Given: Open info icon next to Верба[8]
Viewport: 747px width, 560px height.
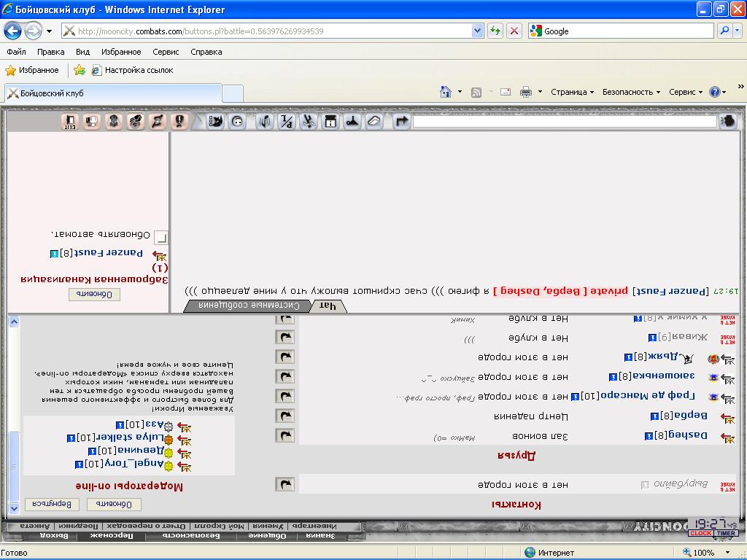Looking at the screenshot, I should pos(654,416).
